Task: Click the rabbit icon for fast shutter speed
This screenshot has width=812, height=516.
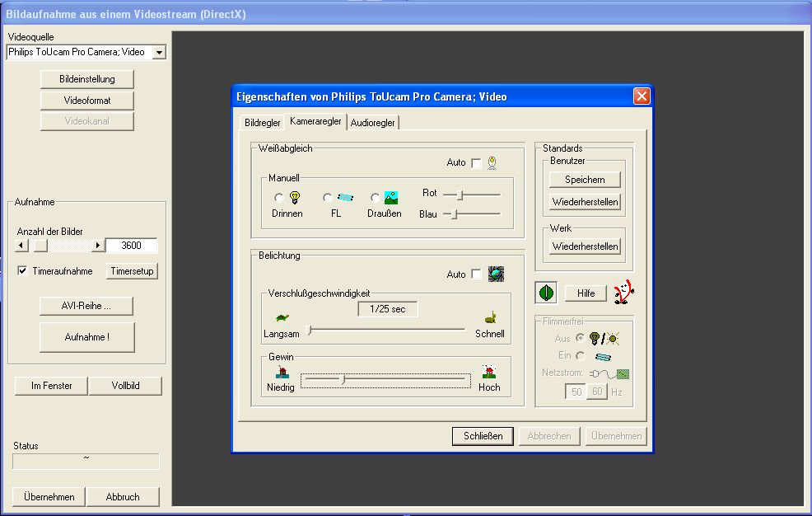Action: (x=489, y=317)
